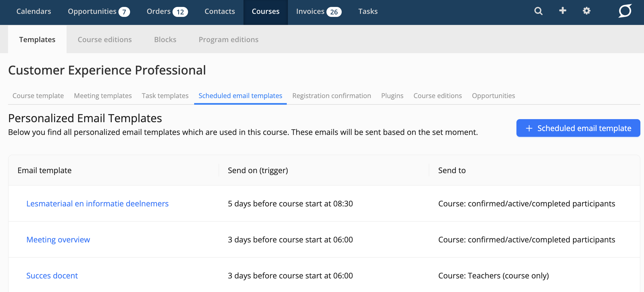Click Send to cell of Lesmateriaal row

click(x=527, y=204)
